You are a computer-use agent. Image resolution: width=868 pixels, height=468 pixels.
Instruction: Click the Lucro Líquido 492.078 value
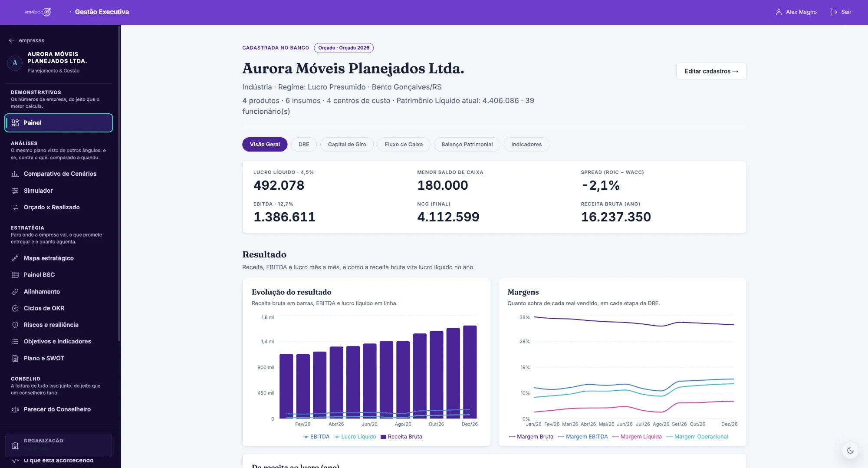tap(279, 185)
